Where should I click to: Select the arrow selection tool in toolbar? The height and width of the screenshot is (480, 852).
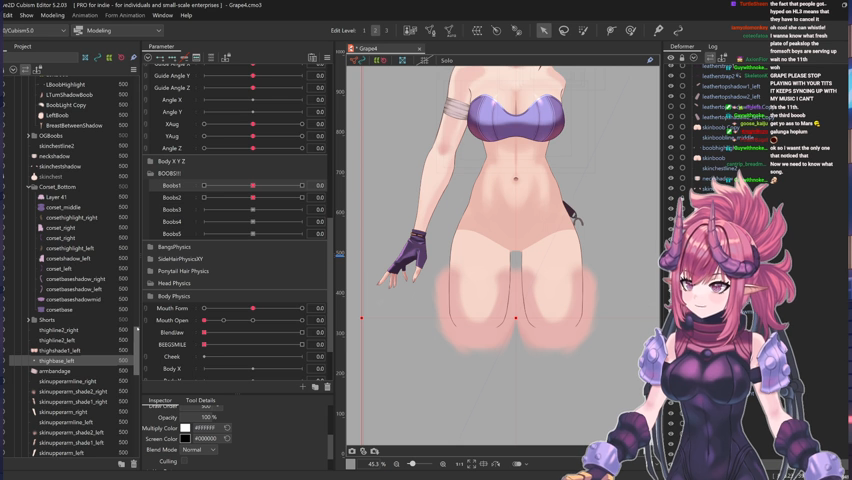(544, 31)
